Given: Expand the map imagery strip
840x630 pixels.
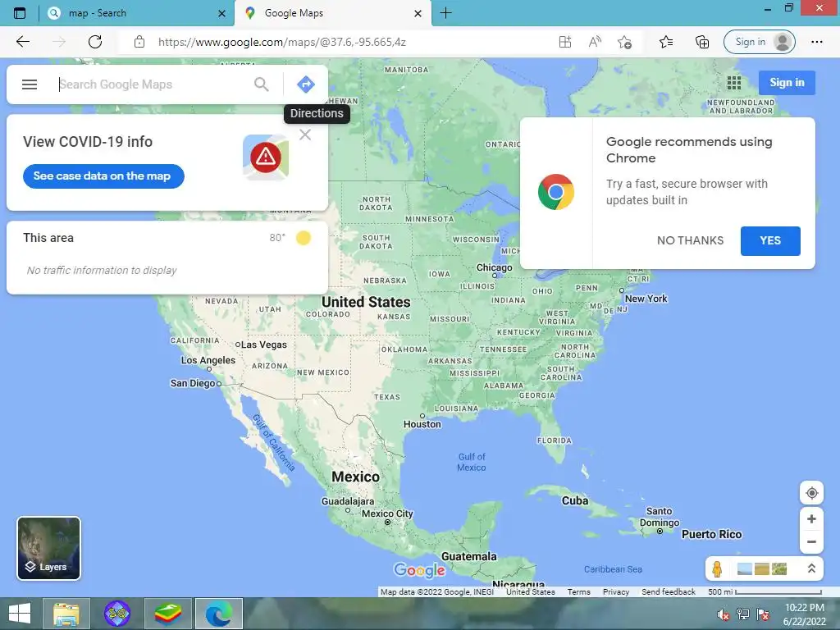Looking at the screenshot, I should coord(811,568).
